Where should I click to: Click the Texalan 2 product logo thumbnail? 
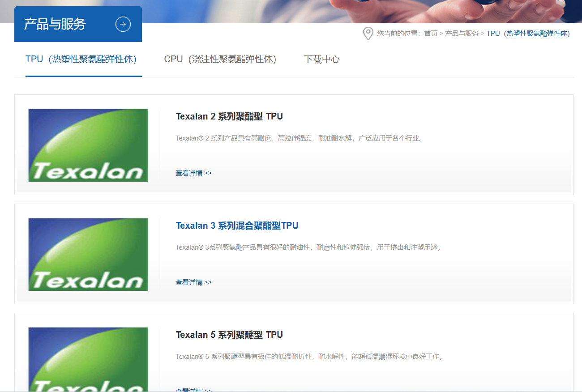88,145
